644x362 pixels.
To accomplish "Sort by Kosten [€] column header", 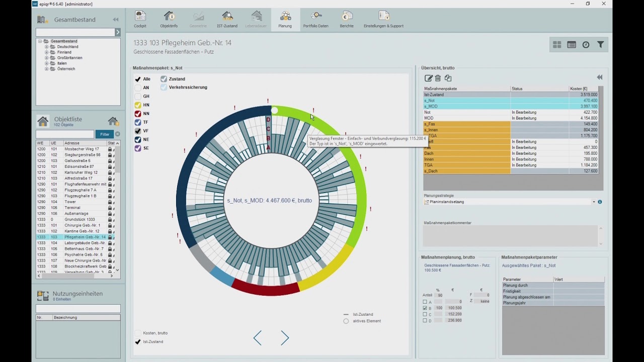I will pyautogui.click(x=583, y=89).
